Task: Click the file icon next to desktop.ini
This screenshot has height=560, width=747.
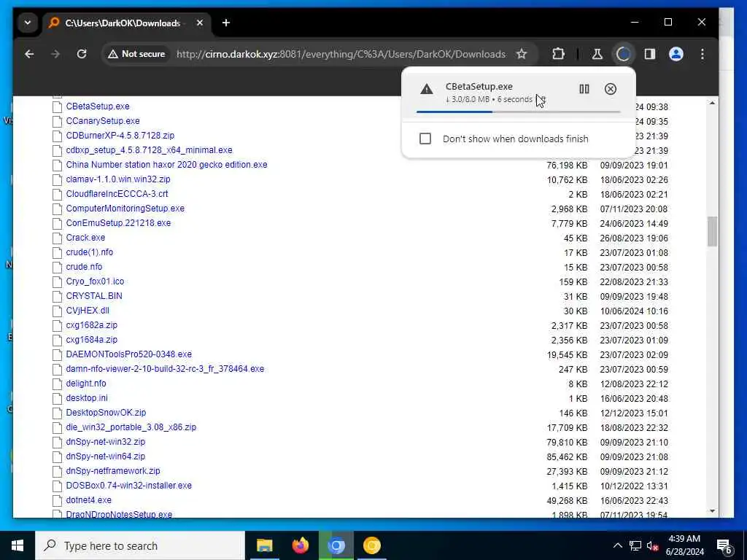Action: pyautogui.click(x=57, y=398)
